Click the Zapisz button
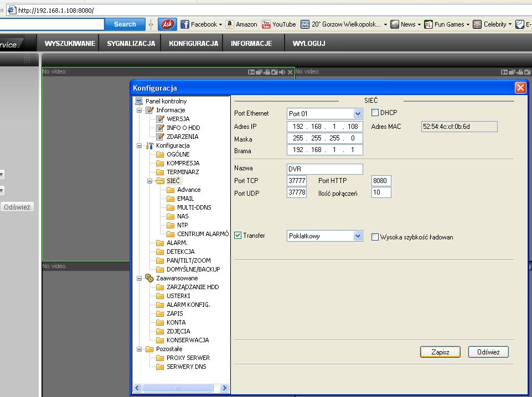 441,352
